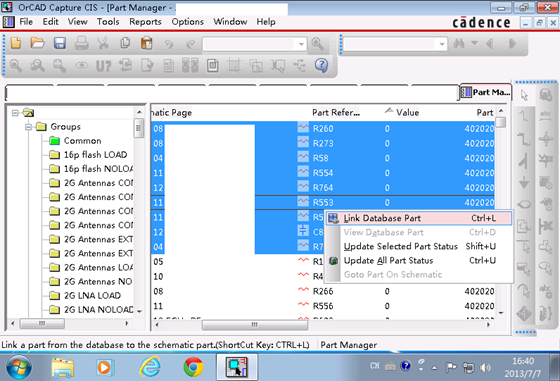Screen dimensions: 560x381
Task: Select the R273 part row
Action: tap(323, 144)
